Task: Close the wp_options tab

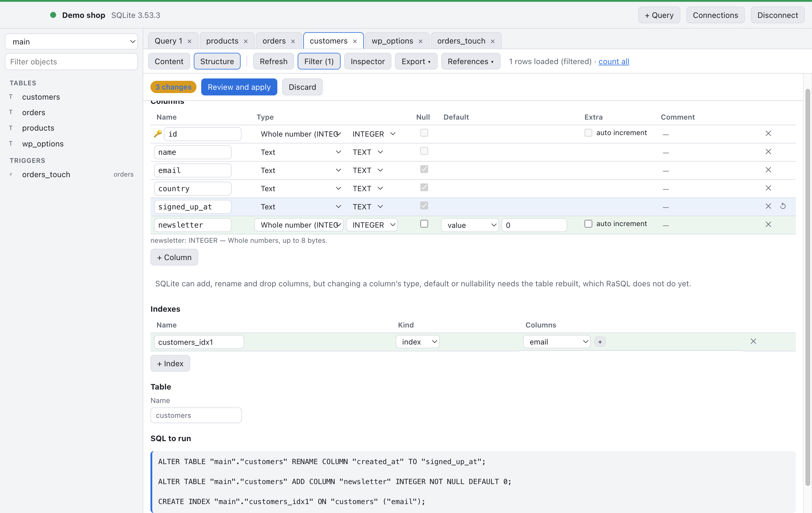Action: coord(421,41)
